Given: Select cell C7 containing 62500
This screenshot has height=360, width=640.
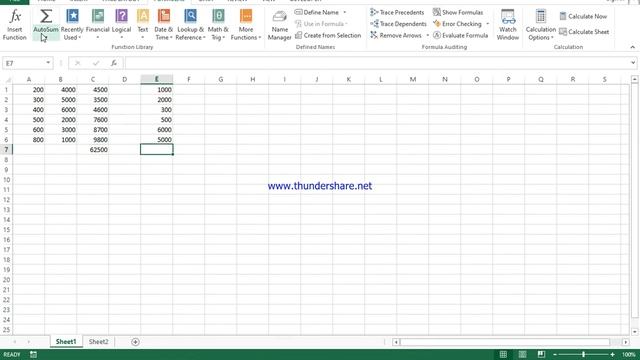Looking at the screenshot, I should point(93,150).
